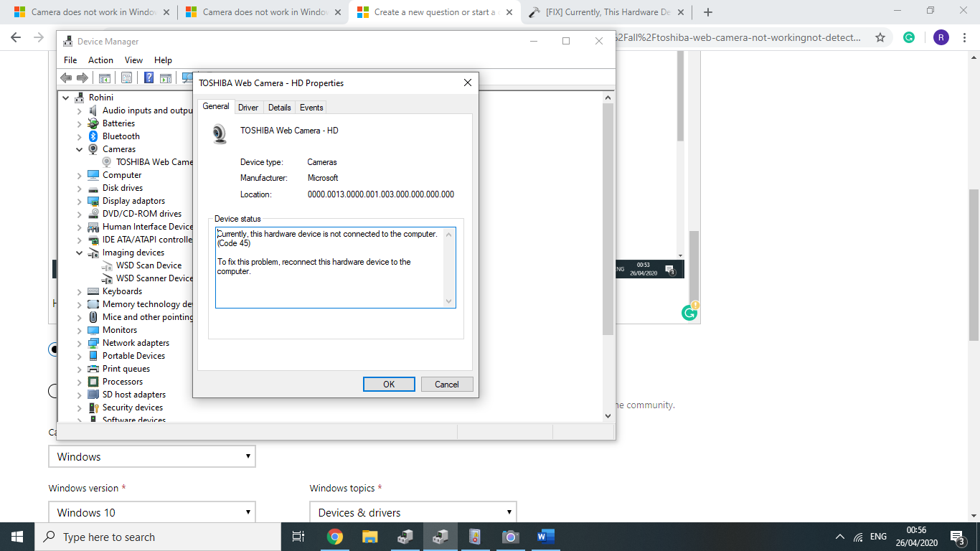Open the Windows version dropdown showing Windows 10
The width and height of the screenshot is (980, 551).
(152, 512)
